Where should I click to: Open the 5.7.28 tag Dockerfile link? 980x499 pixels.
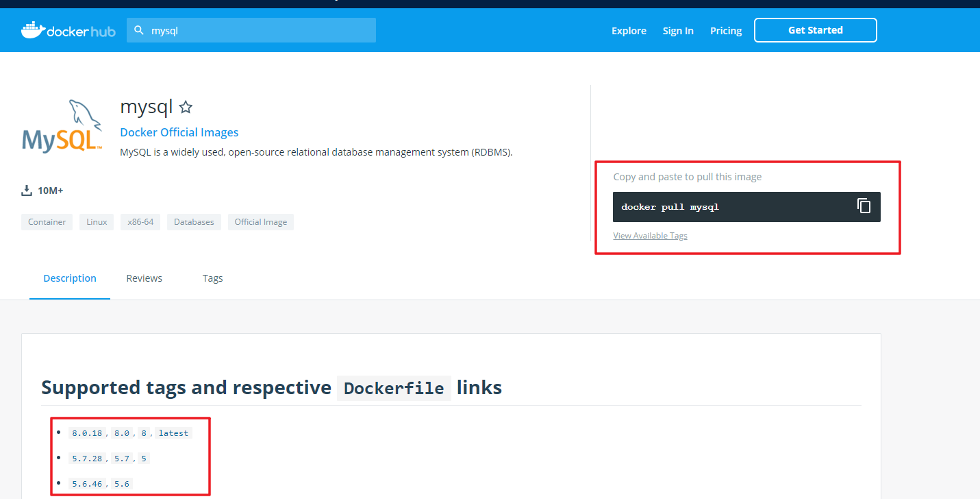coord(87,459)
